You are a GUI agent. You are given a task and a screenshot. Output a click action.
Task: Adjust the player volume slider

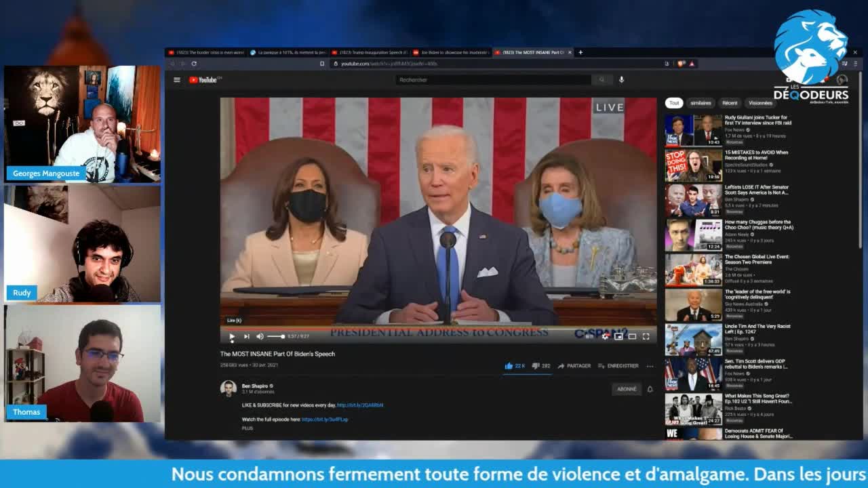tap(275, 336)
